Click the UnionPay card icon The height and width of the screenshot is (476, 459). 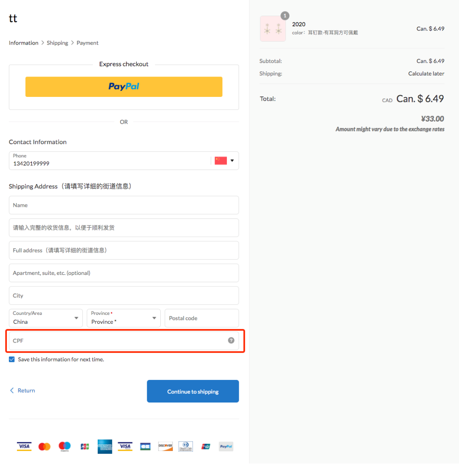point(206,447)
